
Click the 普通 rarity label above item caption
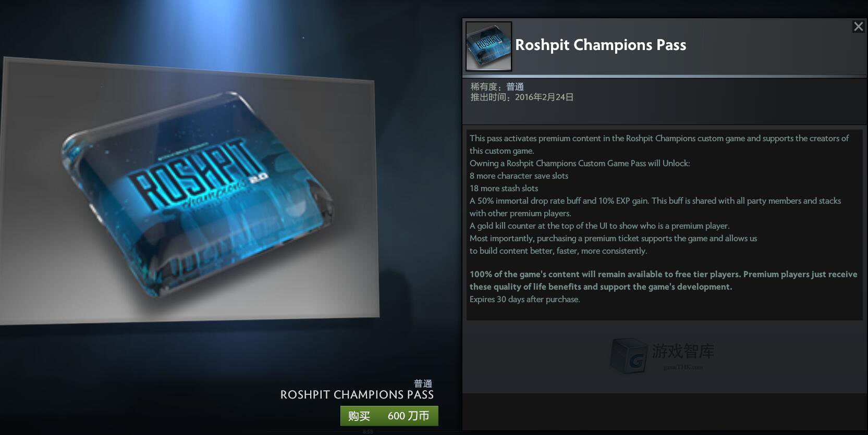[x=423, y=383]
